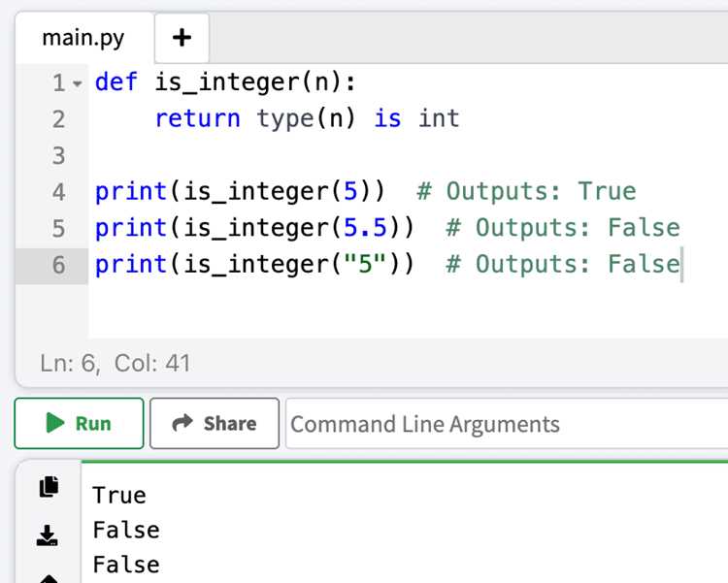Screen dimensions: 728x583
Task: Select line number 6 in gutter
Action: tap(58, 265)
